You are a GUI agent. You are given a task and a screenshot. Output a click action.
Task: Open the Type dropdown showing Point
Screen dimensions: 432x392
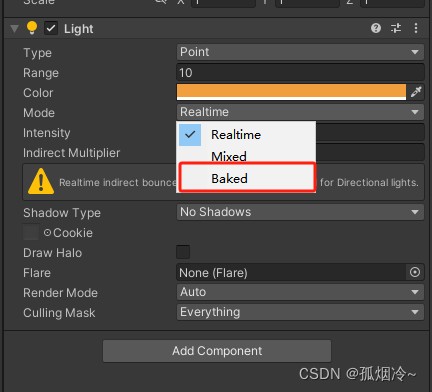300,52
